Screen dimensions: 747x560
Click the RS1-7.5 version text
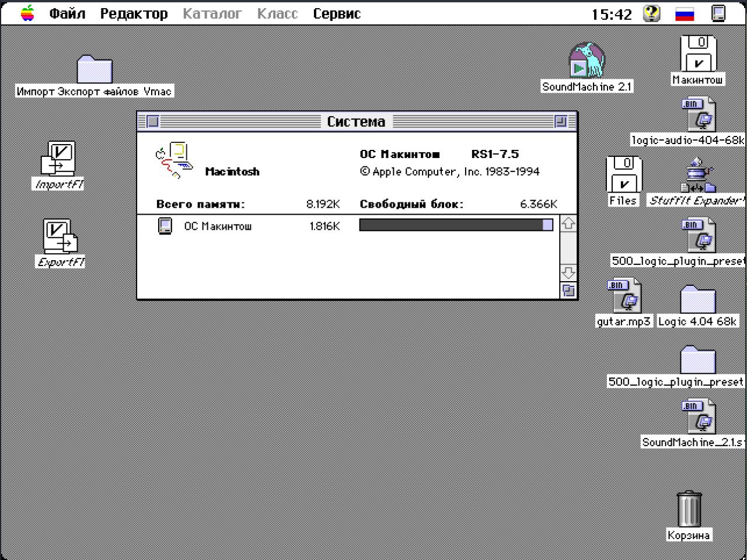click(x=495, y=154)
